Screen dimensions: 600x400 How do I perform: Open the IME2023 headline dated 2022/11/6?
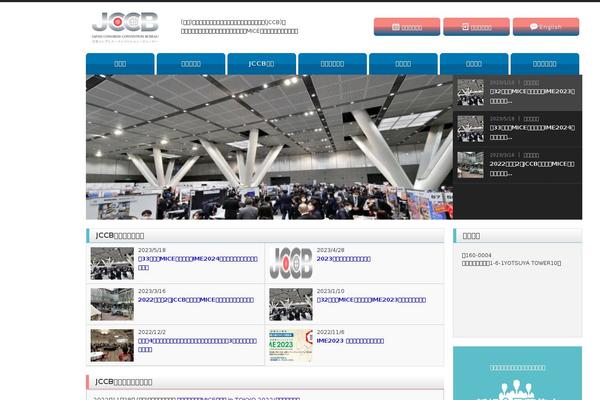pos(350,341)
